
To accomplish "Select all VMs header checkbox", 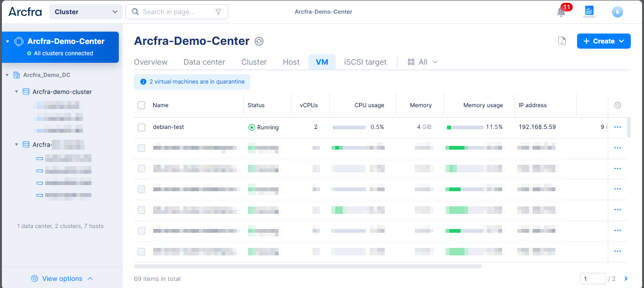I will click(x=141, y=105).
